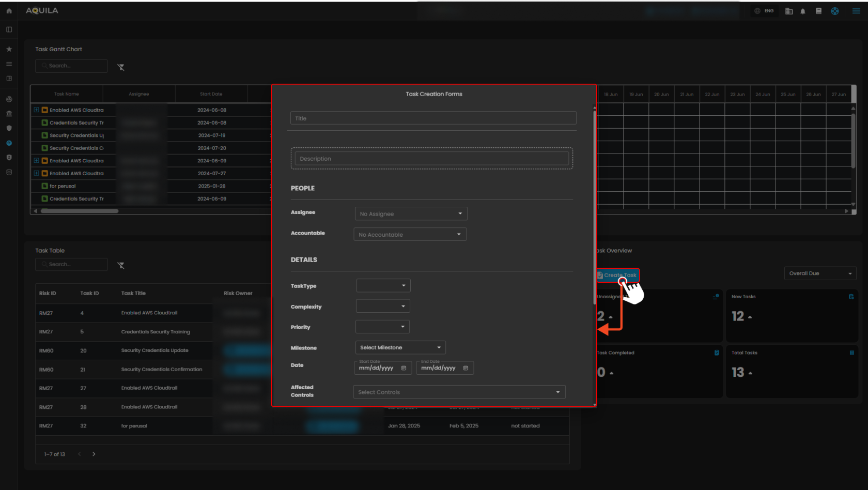Go to next page of Task Table
This screenshot has width=868, height=490.
click(94, 454)
